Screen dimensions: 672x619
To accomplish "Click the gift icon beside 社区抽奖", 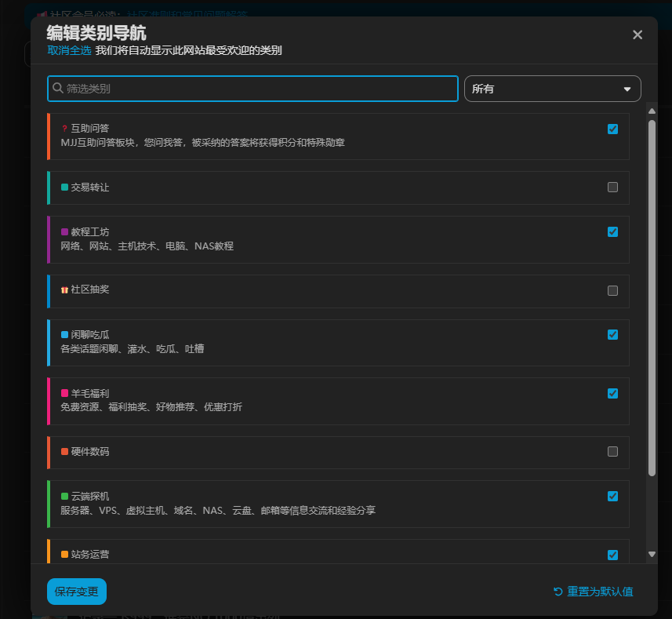I will pyautogui.click(x=64, y=290).
